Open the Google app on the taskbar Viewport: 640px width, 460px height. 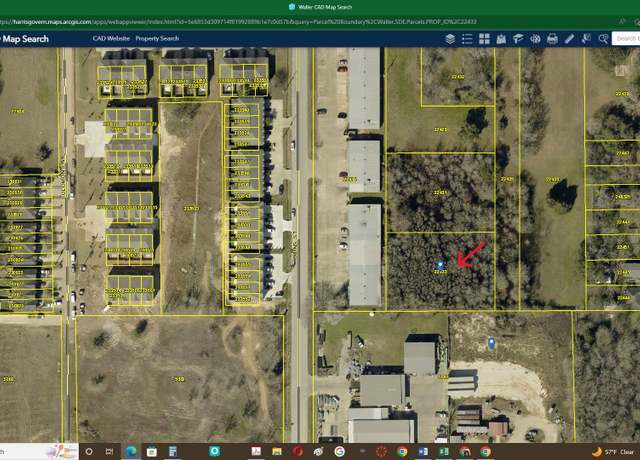[x=340, y=451]
